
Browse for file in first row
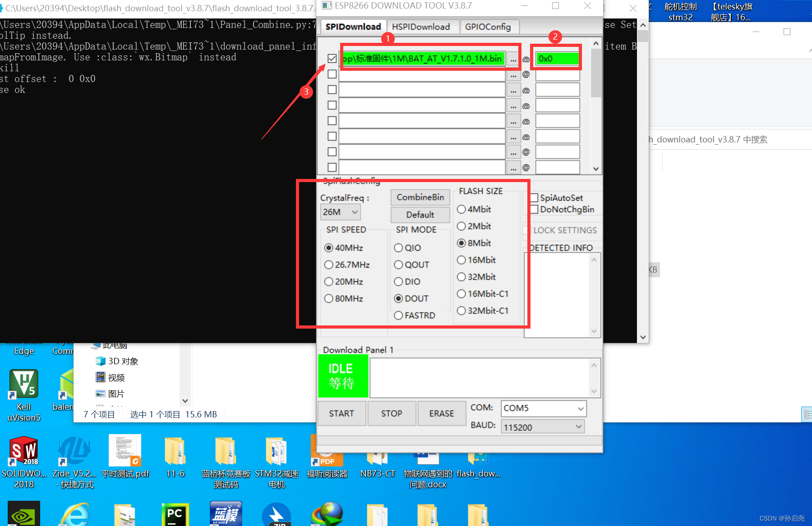pos(513,59)
